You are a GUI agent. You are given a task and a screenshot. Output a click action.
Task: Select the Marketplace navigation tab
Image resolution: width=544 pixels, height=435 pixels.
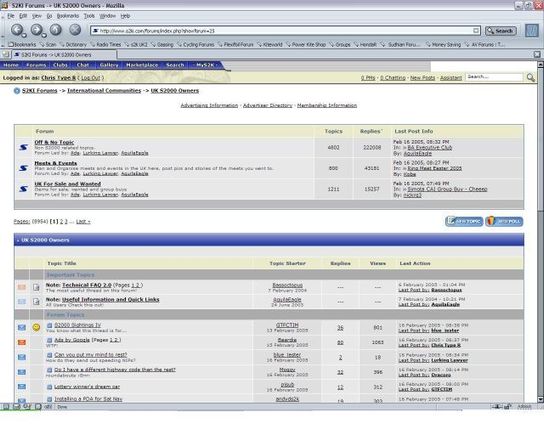coord(142,65)
